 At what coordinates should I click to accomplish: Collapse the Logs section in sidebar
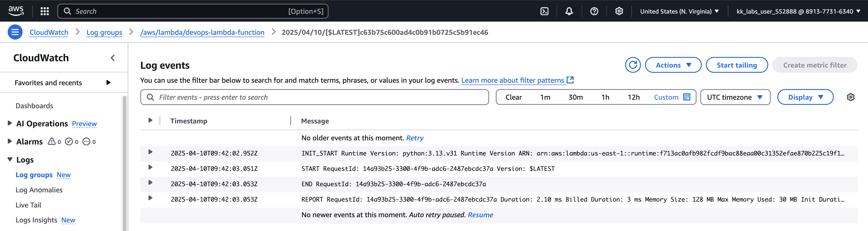(10, 160)
